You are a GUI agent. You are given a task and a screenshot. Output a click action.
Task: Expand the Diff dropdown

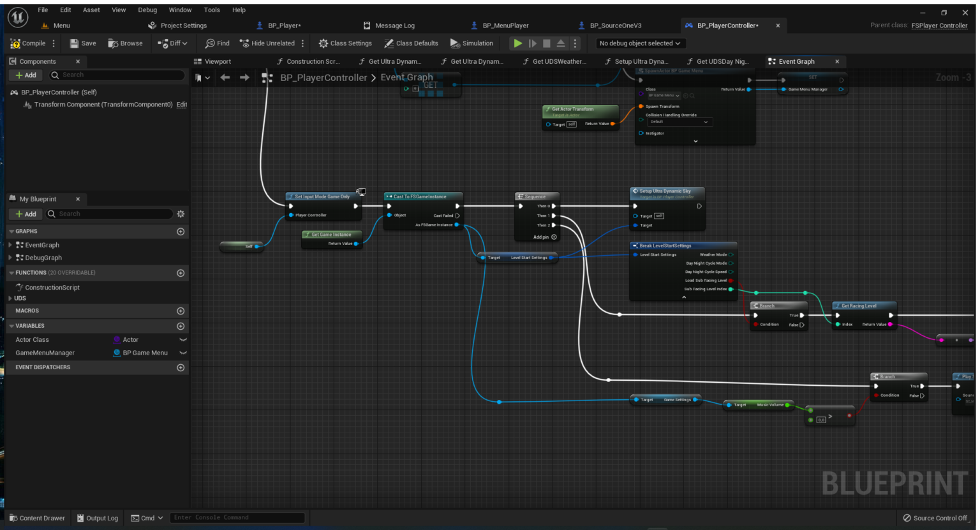click(173, 43)
